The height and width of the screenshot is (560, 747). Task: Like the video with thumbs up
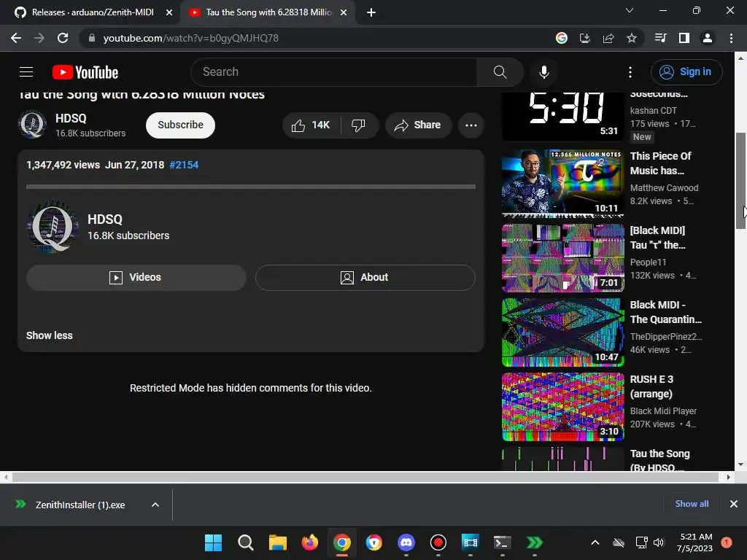tap(311, 125)
